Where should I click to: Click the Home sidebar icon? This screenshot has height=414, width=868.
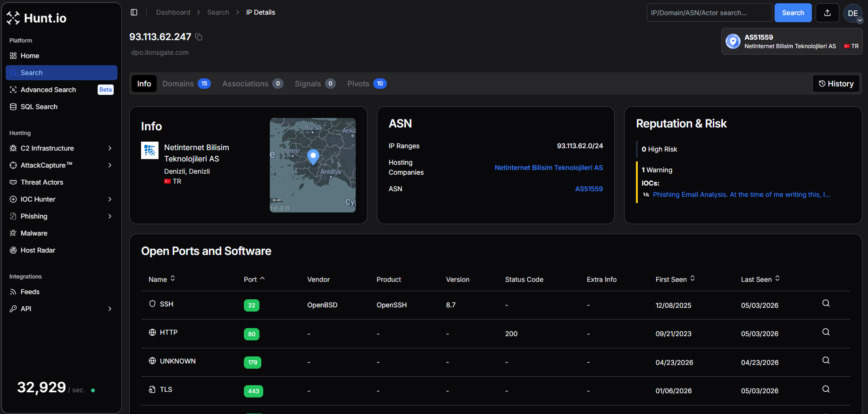(13, 56)
